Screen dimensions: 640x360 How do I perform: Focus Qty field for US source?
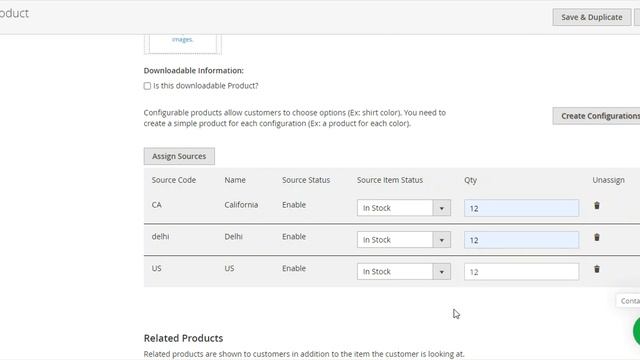coord(521,272)
